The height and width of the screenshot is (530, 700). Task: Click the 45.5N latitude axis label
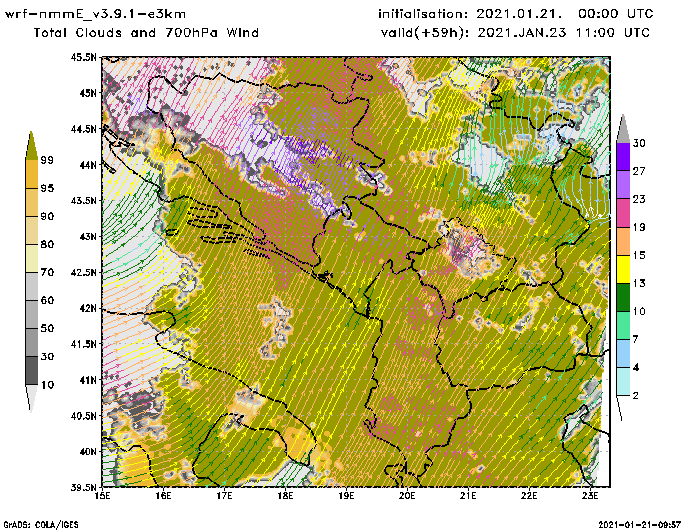pos(83,57)
